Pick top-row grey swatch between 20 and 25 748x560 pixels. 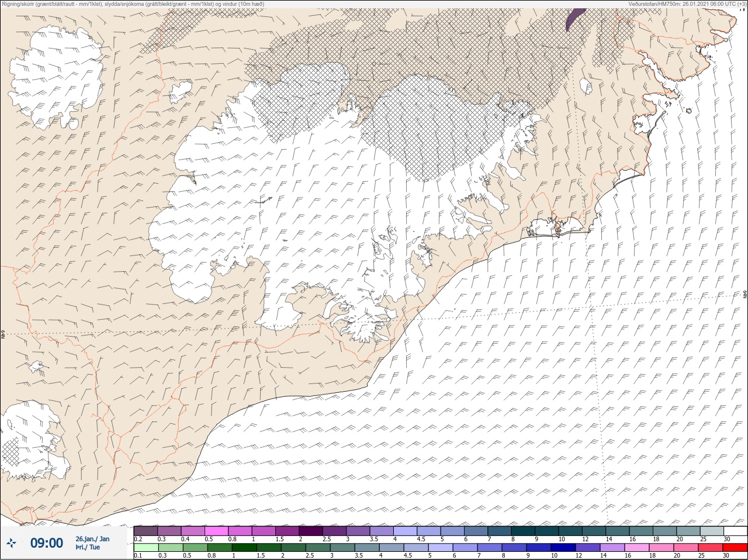tap(688, 531)
